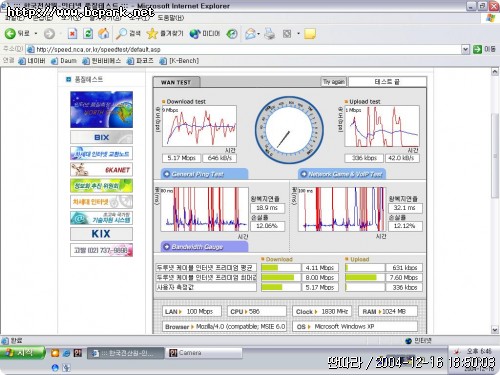Click the KIX banner in sidebar
Viewport: 500px width, 375px height.
point(101,234)
